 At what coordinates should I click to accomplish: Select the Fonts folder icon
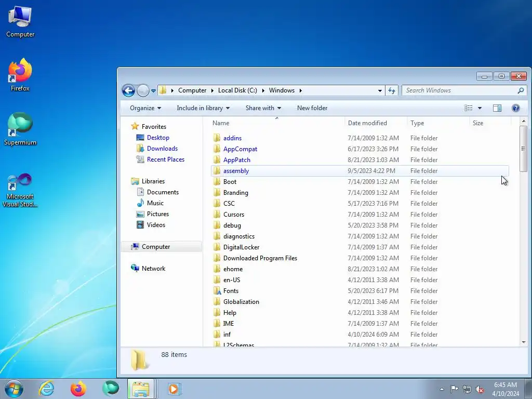coord(217,291)
